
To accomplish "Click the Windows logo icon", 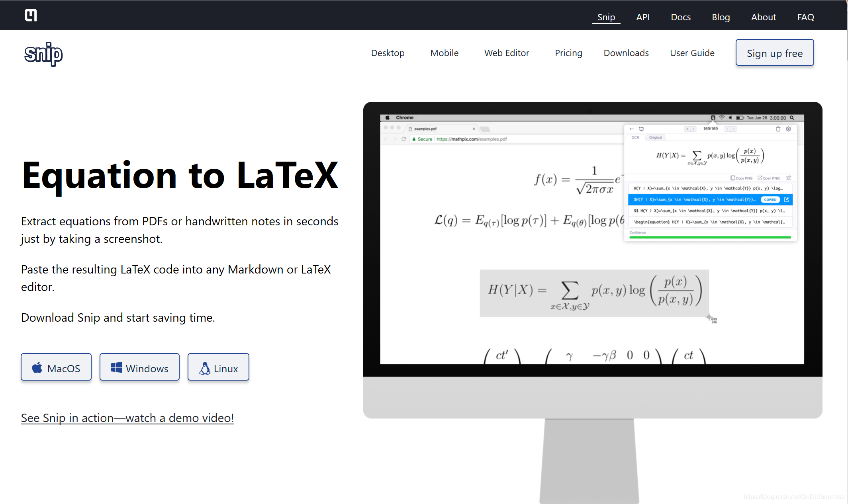I will click(116, 367).
